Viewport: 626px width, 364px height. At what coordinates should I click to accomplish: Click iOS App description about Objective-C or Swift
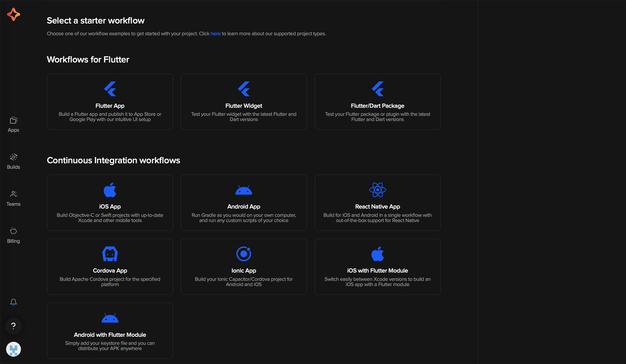[x=110, y=218]
